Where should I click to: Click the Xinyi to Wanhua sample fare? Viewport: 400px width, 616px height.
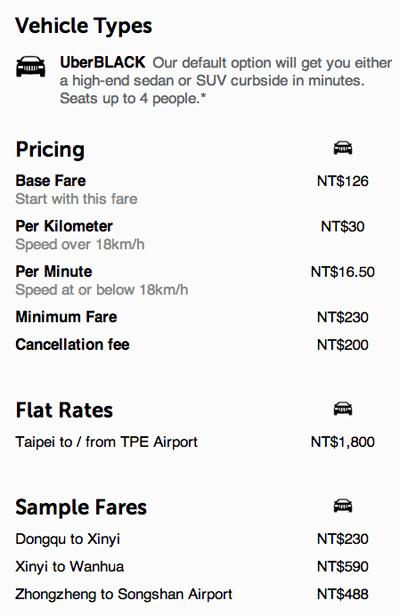click(70, 566)
